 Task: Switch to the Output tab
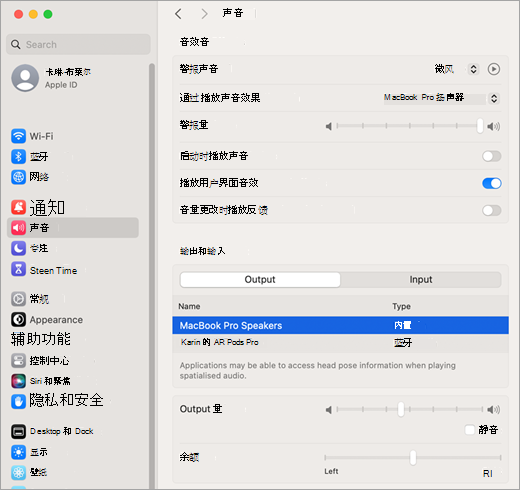click(260, 279)
